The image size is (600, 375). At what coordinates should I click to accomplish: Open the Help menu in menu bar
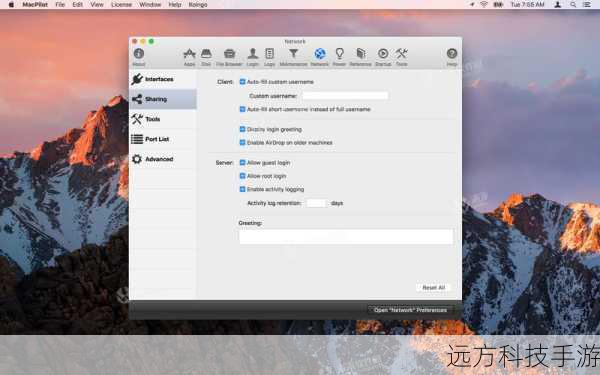(175, 5)
